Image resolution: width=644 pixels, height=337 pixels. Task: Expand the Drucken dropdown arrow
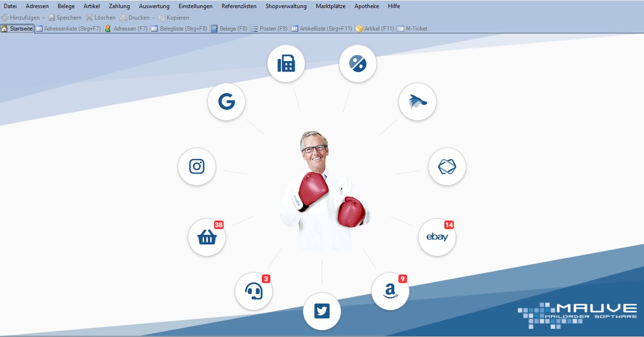click(x=153, y=18)
